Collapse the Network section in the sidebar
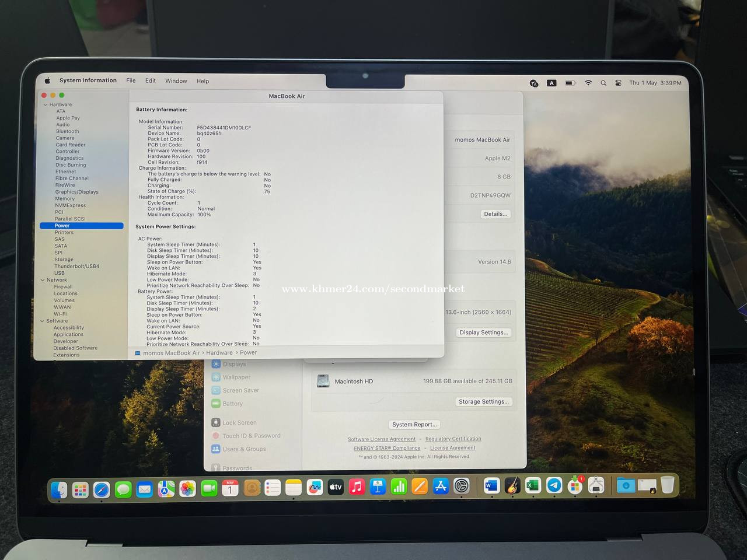The image size is (747, 560). [x=43, y=280]
